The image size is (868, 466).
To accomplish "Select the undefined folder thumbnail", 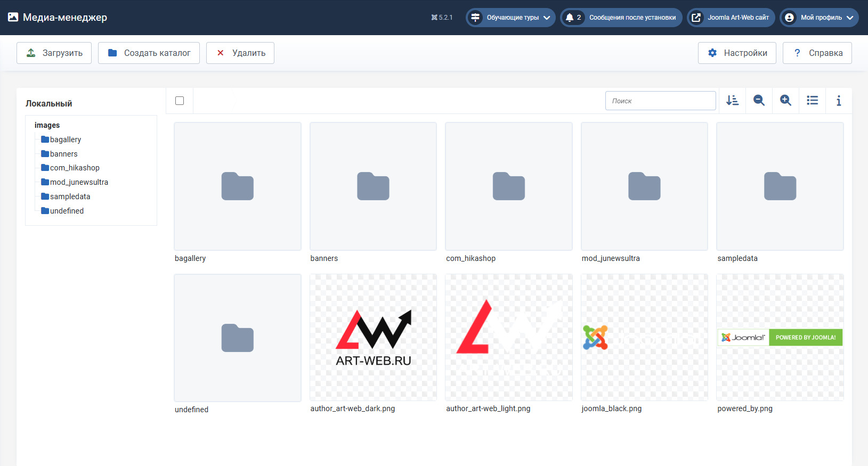I will [238, 338].
